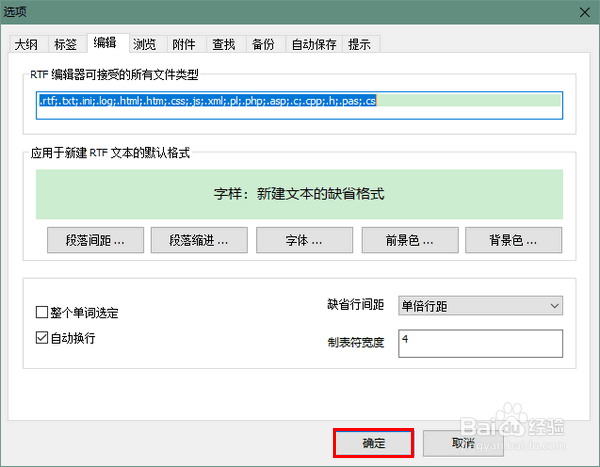
Task: Open the 提示 tab
Action: [x=361, y=44]
